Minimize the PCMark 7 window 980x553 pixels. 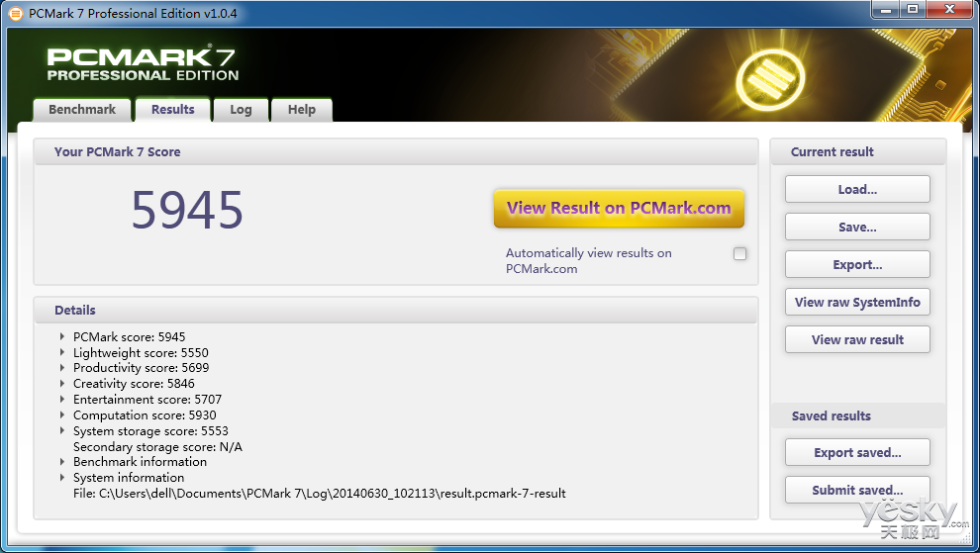[x=886, y=9]
